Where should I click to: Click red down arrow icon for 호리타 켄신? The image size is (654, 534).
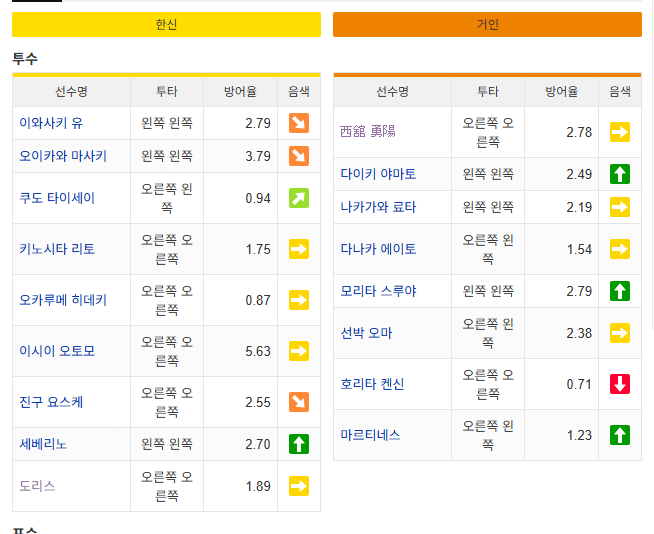(620, 384)
